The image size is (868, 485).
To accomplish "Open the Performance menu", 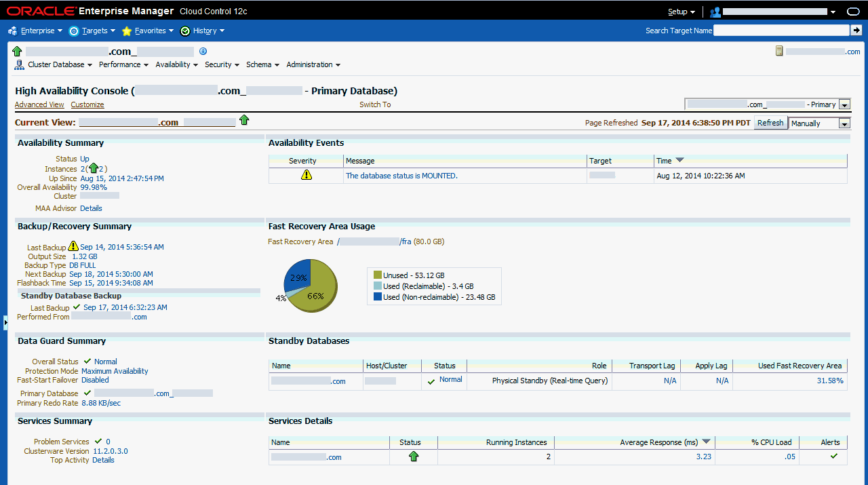I will (123, 64).
